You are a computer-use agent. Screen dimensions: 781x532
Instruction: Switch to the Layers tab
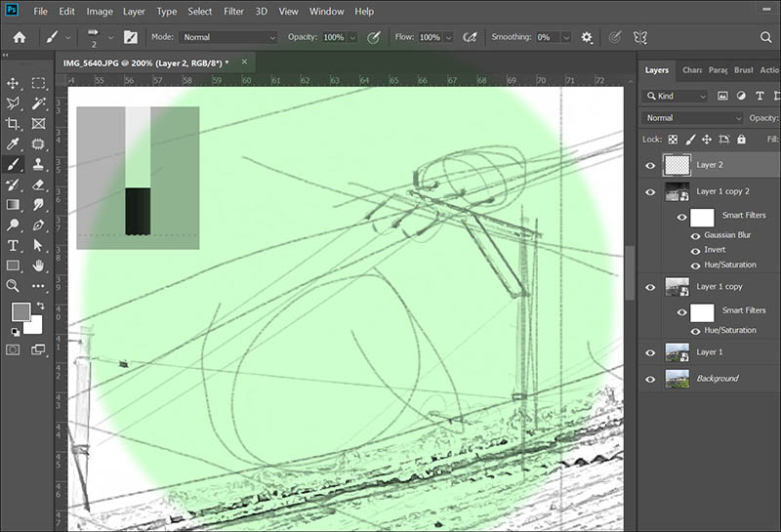[656, 70]
